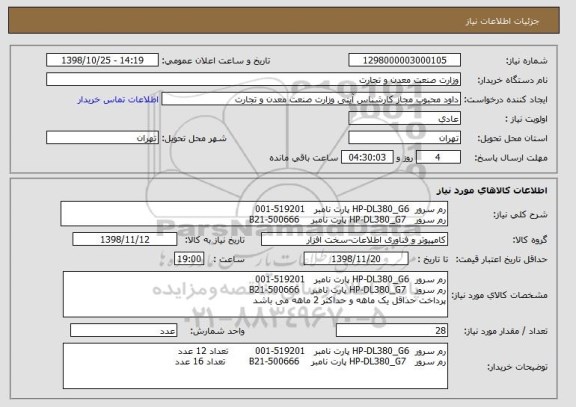
Task: Click the label شرح کلی نیاز
Action: pos(520,215)
